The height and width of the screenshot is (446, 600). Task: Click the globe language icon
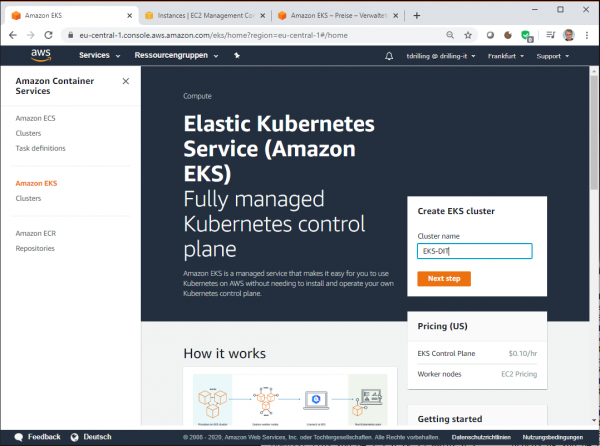(x=74, y=437)
